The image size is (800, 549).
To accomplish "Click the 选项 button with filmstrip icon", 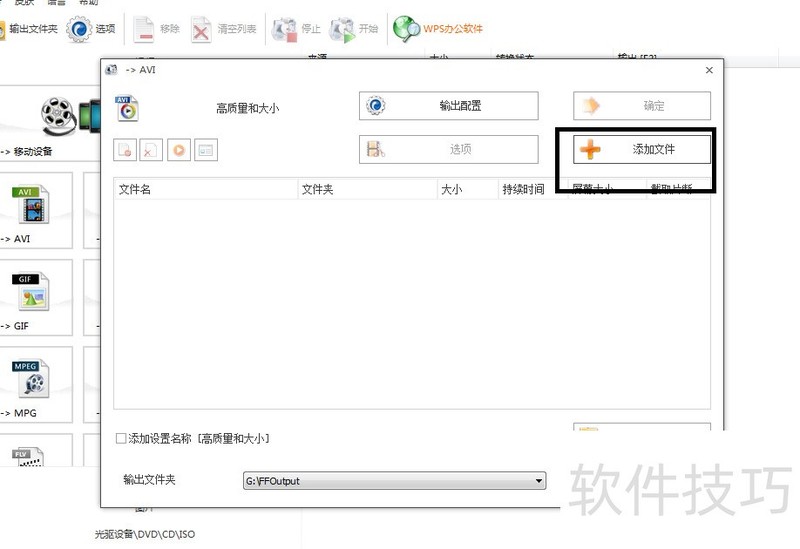I will pos(448,149).
